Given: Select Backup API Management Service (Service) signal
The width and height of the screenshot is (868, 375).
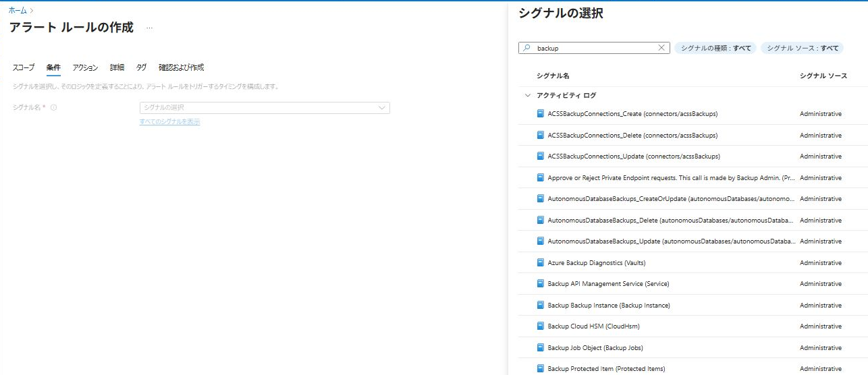Looking at the screenshot, I should click(x=693, y=284).
